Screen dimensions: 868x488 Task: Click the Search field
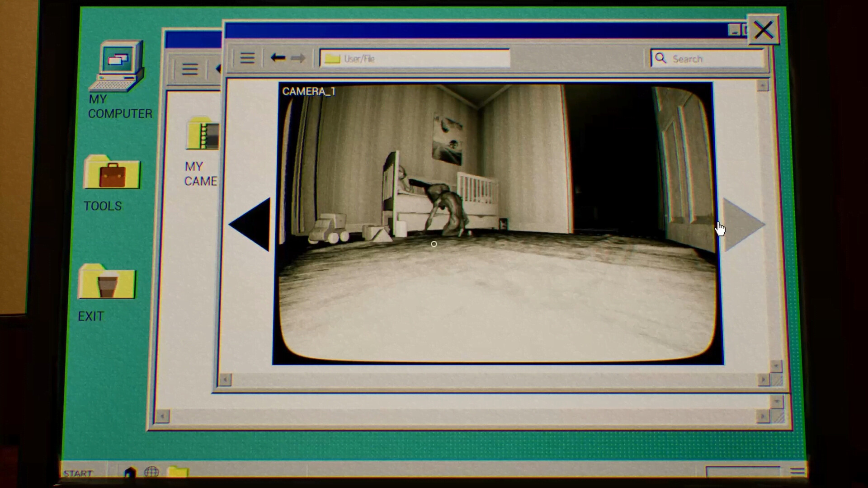(x=708, y=59)
